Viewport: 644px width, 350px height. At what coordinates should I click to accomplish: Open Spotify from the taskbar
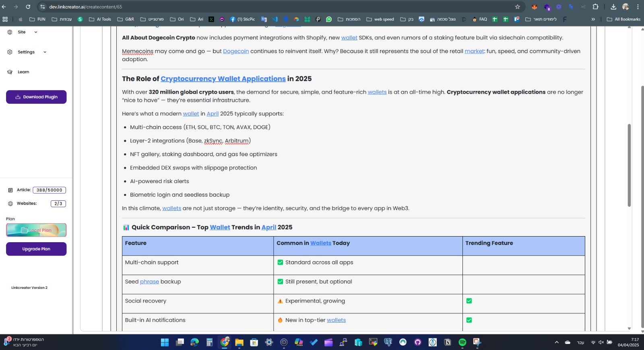pyautogui.click(x=462, y=342)
